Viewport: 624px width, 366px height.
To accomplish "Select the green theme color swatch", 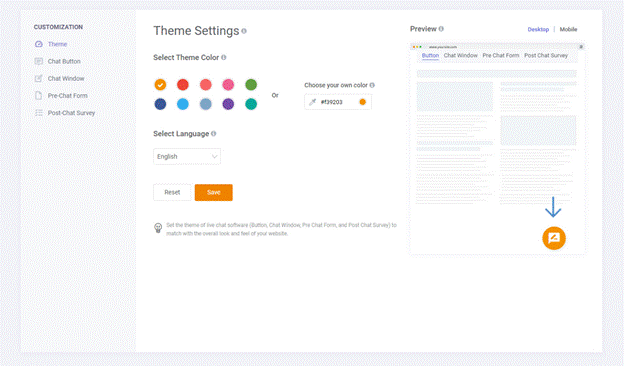I will pos(251,85).
